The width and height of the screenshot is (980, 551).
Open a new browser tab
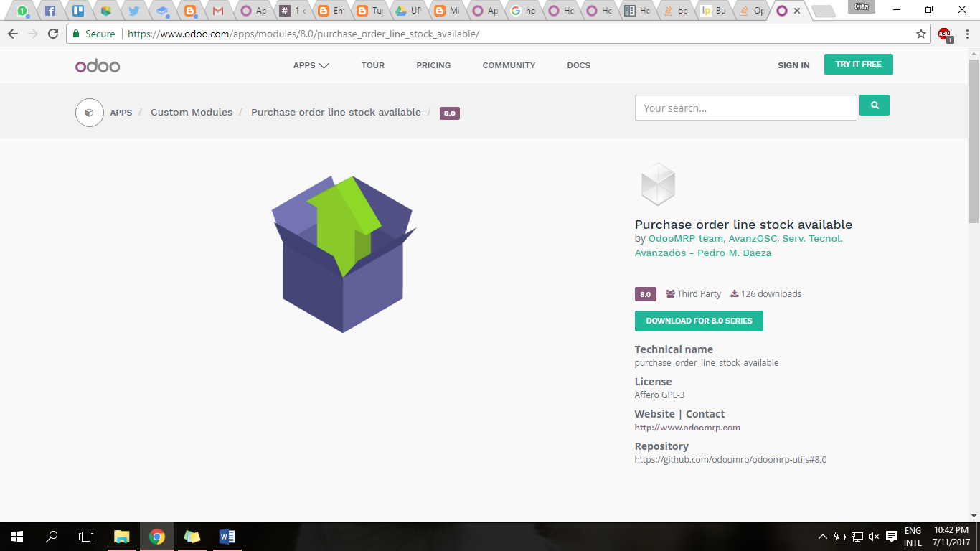click(823, 11)
